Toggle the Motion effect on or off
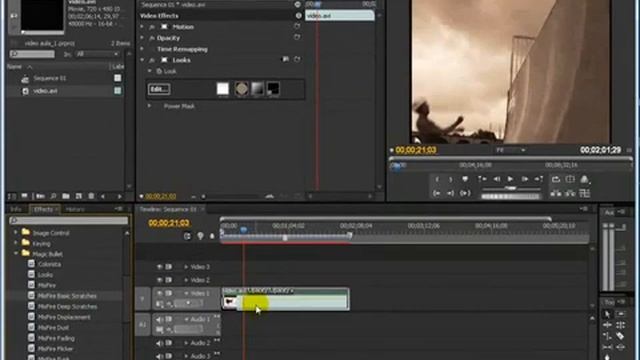 coord(152,27)
